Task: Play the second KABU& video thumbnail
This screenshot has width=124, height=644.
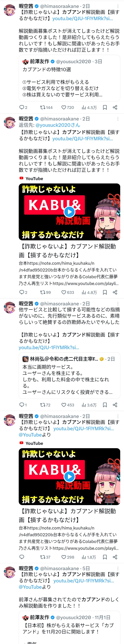Action: [69, 476]
